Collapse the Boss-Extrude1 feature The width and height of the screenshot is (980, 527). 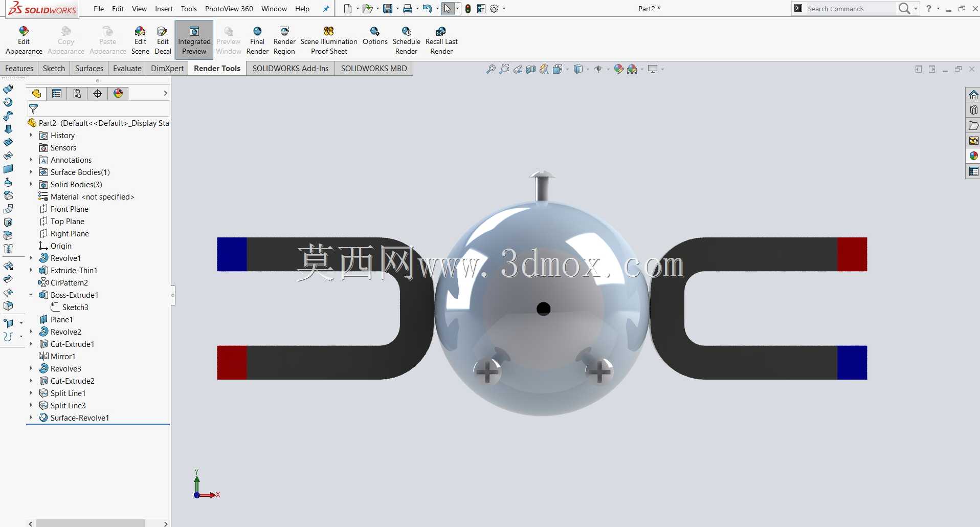(31, 295)
